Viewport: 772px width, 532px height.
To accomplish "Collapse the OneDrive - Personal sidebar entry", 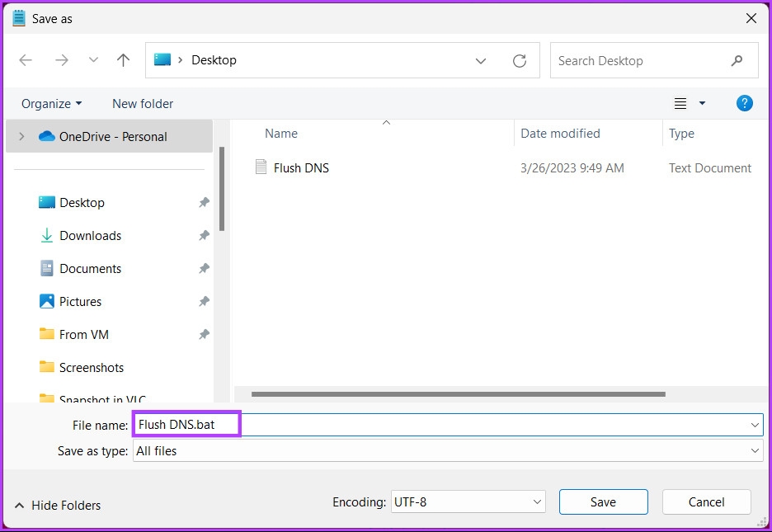I will [x=21, y=136].
